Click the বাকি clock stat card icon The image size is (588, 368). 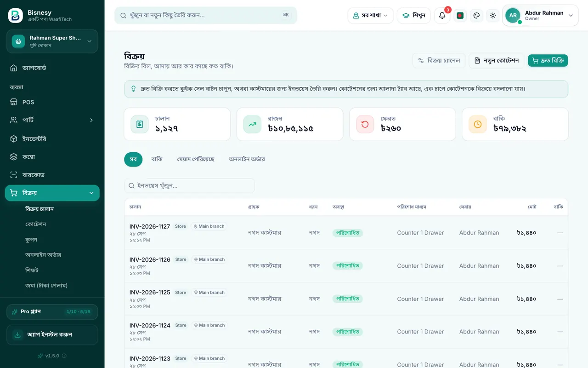point(478,124)
